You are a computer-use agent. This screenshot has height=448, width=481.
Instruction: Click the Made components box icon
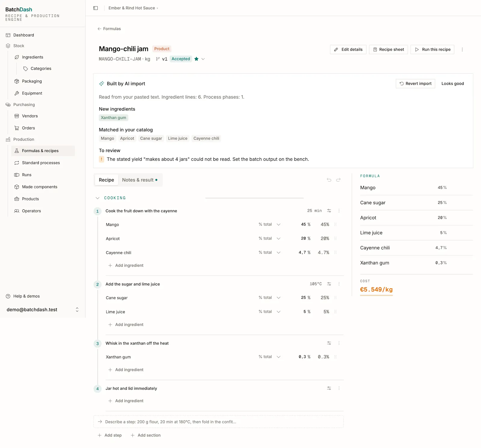(x=17, y=187)
